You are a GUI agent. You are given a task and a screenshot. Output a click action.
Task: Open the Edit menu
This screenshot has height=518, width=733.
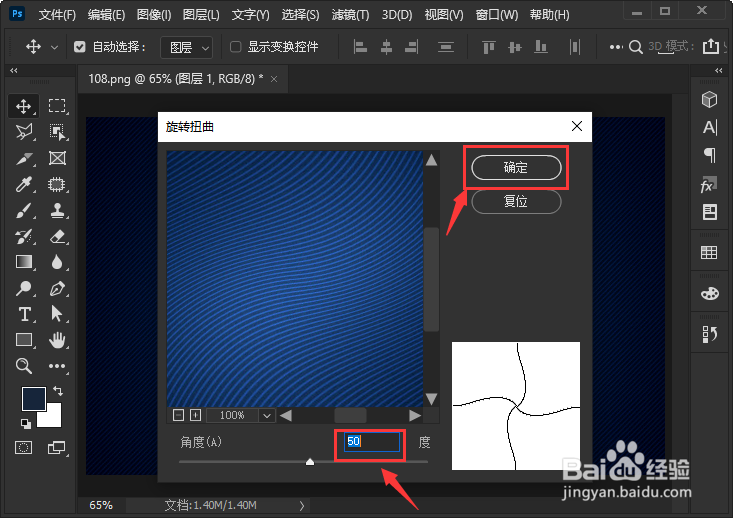106,15
